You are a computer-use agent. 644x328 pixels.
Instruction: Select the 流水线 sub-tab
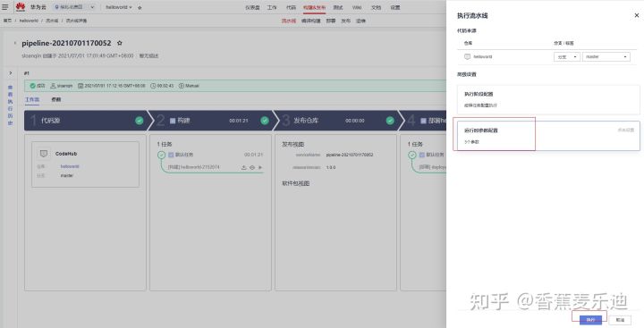coord(288,21)
